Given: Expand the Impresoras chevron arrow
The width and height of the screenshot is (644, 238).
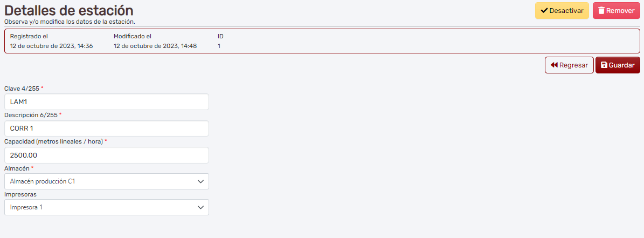Looking at the screenshot, I should (x=200, y=207).
